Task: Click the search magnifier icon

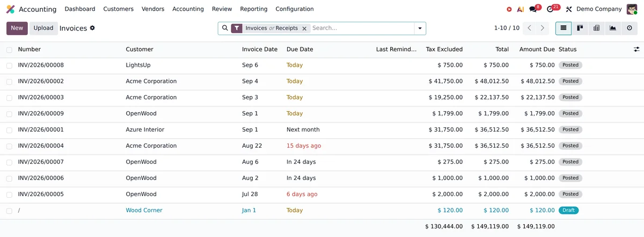Action: tap(225, 28)
